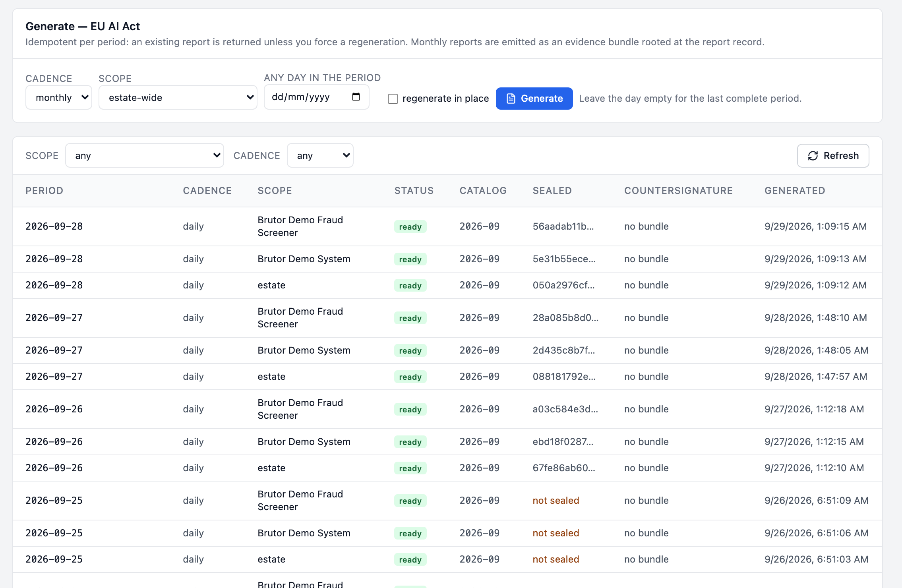Select sealed hash 56aadab11b...

tap(563, 226)
